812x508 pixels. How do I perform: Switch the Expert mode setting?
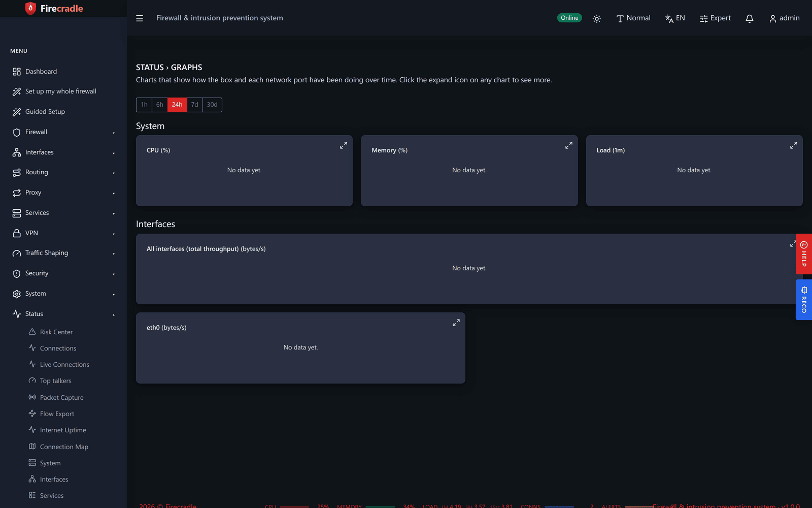(716, 18)
